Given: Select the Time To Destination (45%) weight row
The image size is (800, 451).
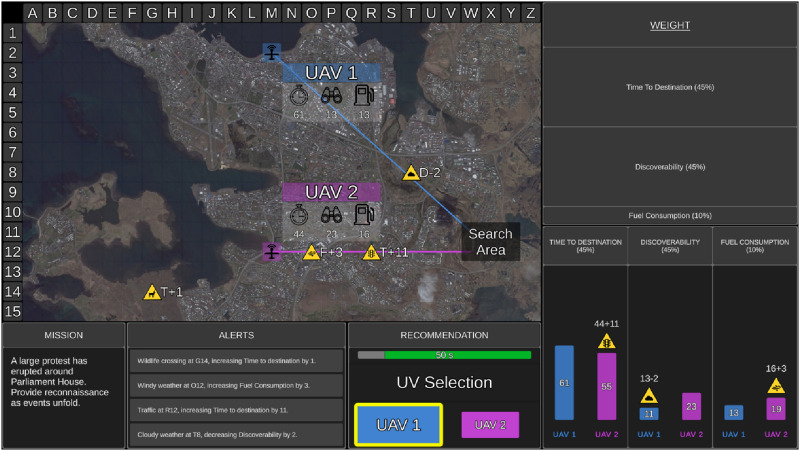Looking at the screenshot, I should [x=669, y=87].
